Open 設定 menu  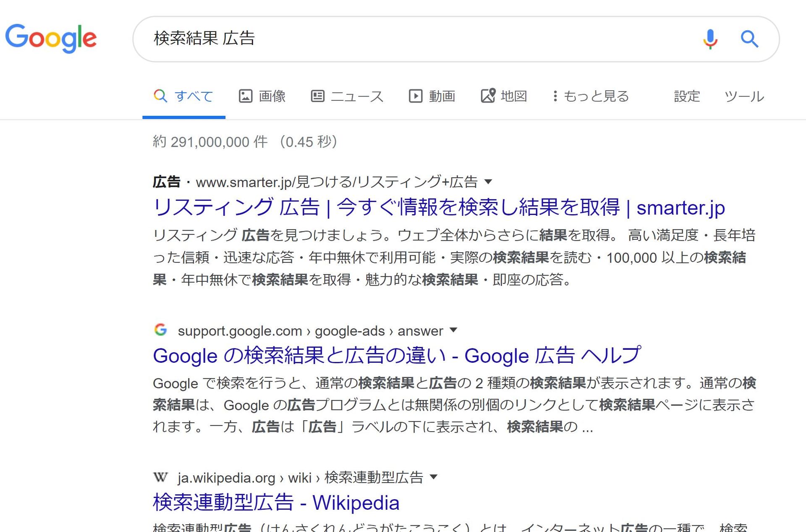[687, 96]
